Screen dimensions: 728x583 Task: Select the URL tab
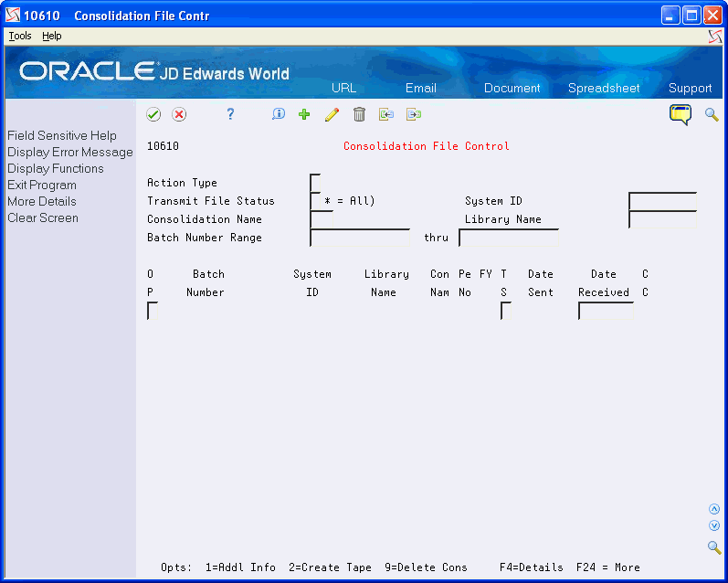(344, 88)
